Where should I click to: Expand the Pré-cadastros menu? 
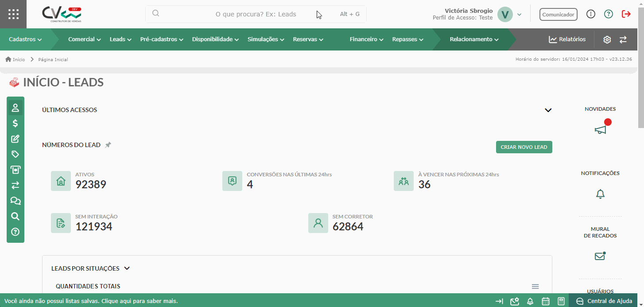[162, 39]
